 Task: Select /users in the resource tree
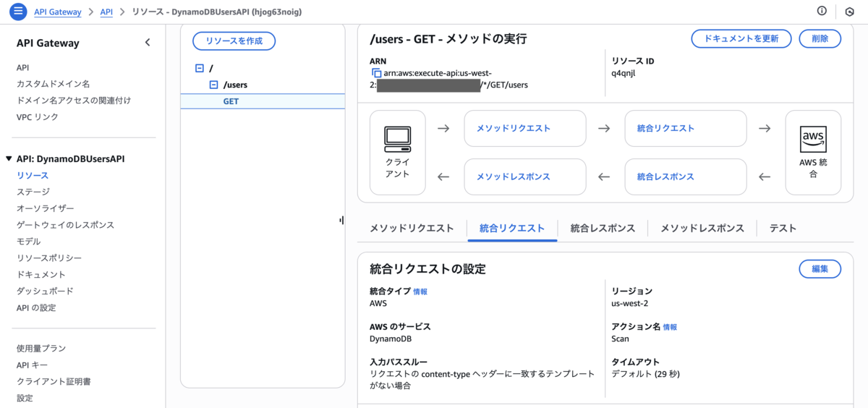coord(235,85)
